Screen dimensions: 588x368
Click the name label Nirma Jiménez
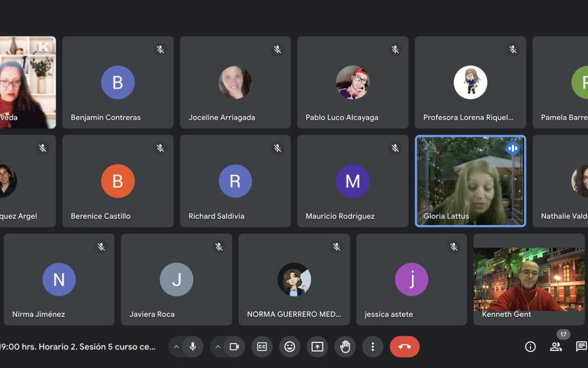(x=38, y=315)
